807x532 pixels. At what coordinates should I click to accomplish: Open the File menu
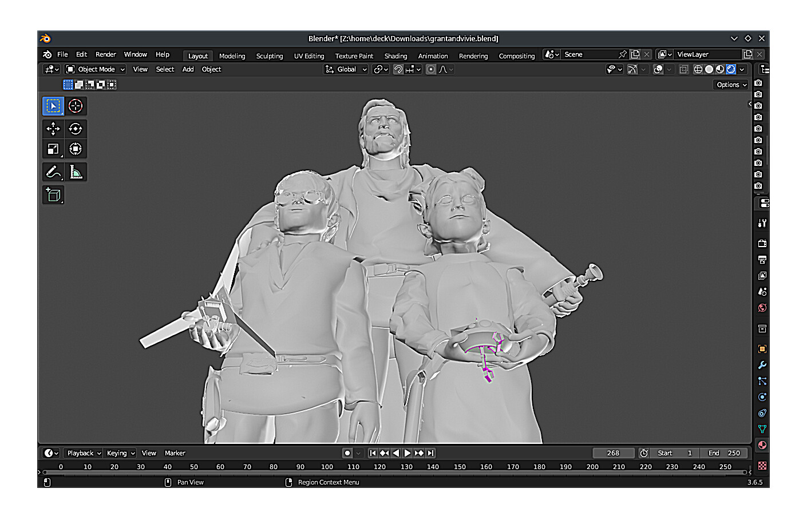tap(62, 54)
